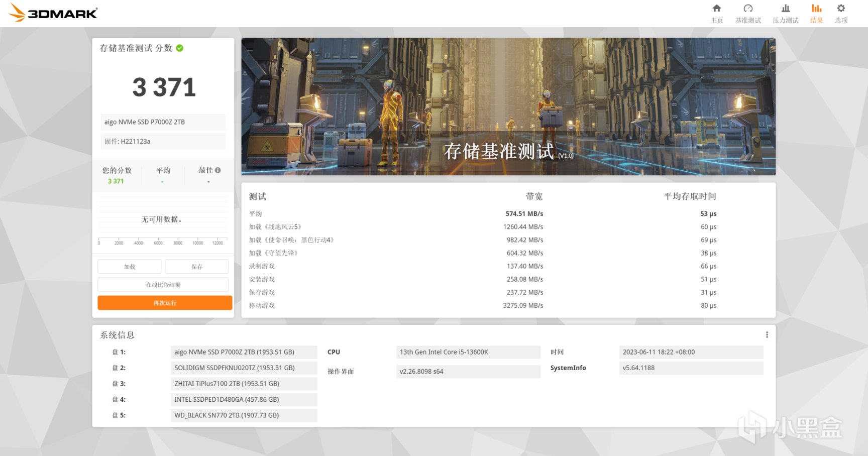Click the 加载 button

click(130, 267)
